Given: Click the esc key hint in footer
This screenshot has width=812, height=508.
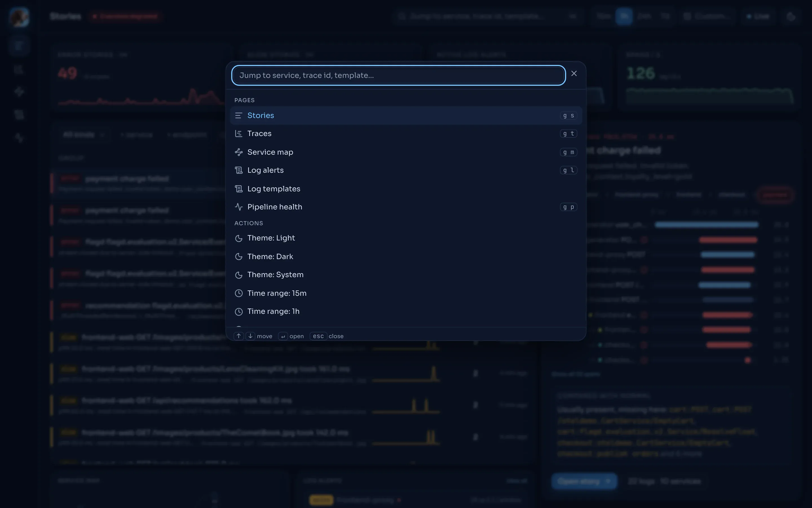Looking at the screenshot, I should click(318, 336).
